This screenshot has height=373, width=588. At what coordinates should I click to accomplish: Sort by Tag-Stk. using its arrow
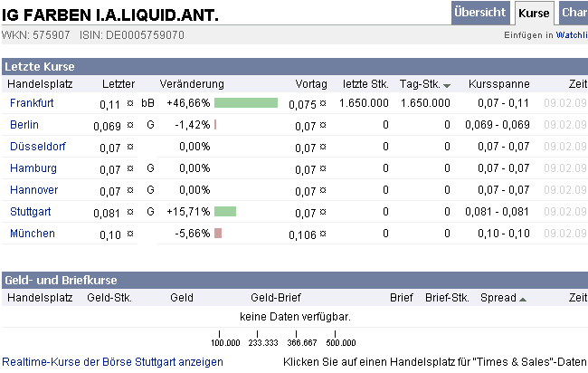pyautogui.click(x=447, y=85)
